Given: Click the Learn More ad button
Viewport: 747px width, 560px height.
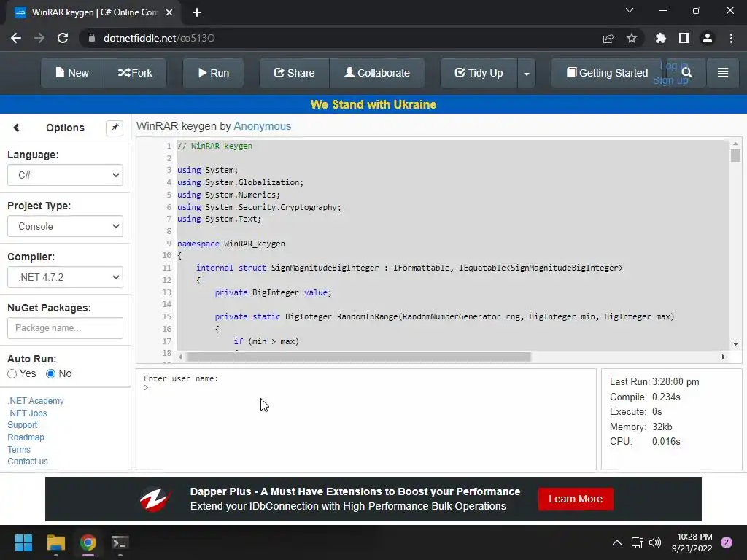Looking at the screenshot, I should [x=576, y=499].
